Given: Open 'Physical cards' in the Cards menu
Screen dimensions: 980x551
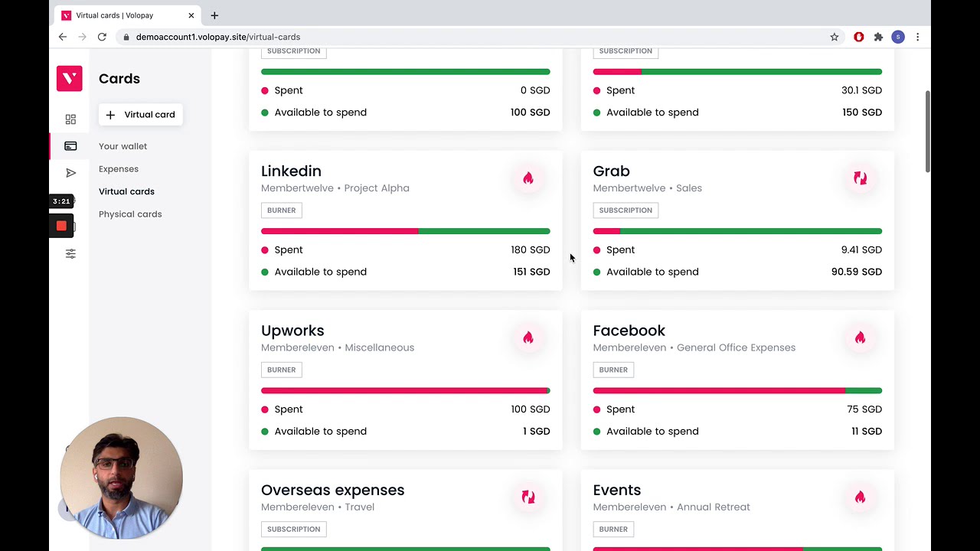Looking at the screenshot, I should pyautogui.click(x=130, y=214).
